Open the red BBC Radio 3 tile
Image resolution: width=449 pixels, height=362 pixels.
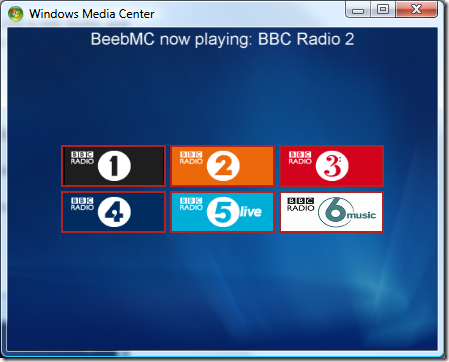[331, 166]
